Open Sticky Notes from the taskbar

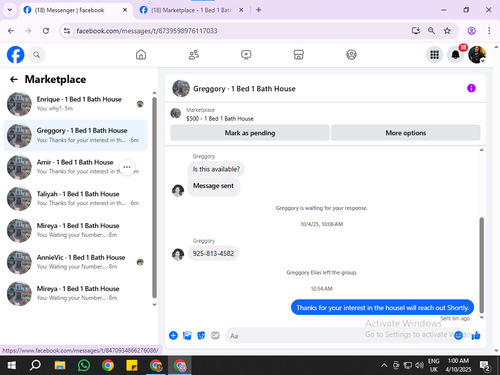pos(132,366)
